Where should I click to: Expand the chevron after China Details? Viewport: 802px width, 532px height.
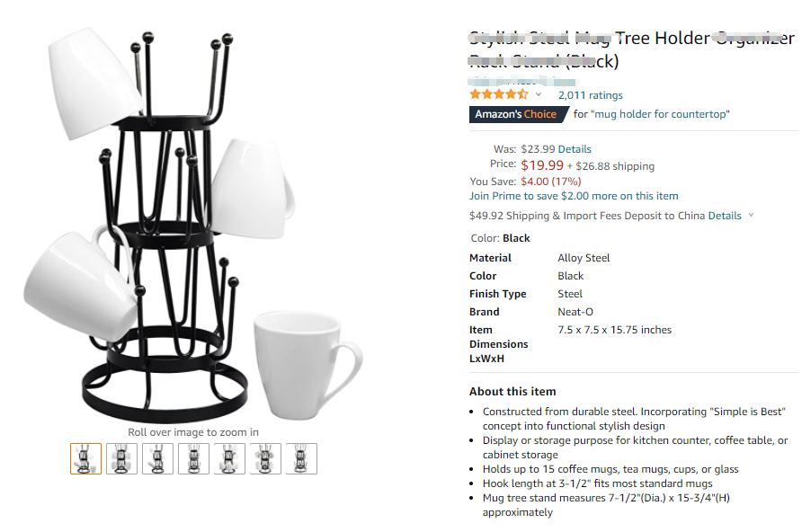pyautogui.click(x=751, y=216)
